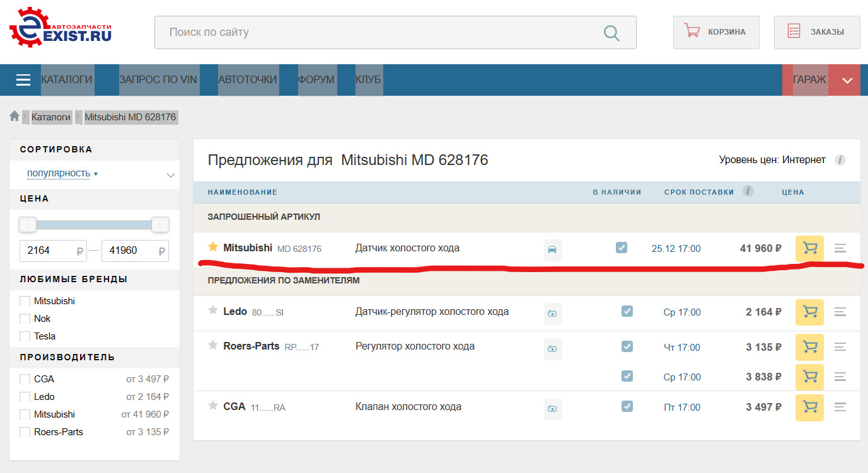Open the Форум page
Screen dimensions: 868x473
coord(316,80)
